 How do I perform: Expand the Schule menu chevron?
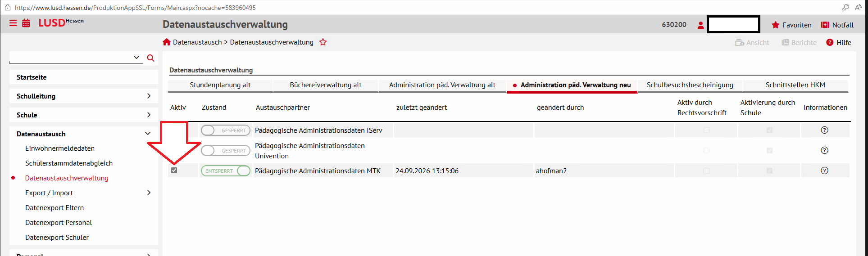click(x=149, y=115)
